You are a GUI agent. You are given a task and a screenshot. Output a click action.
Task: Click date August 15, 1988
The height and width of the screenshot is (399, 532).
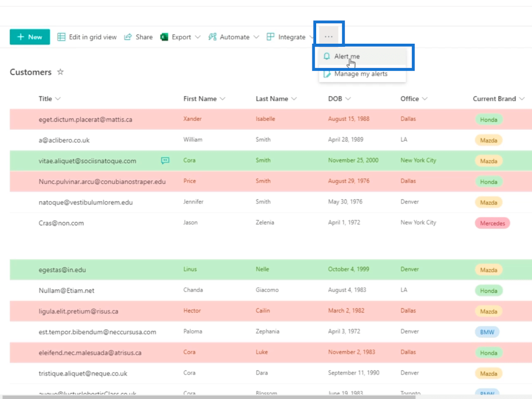pos(349,118)
